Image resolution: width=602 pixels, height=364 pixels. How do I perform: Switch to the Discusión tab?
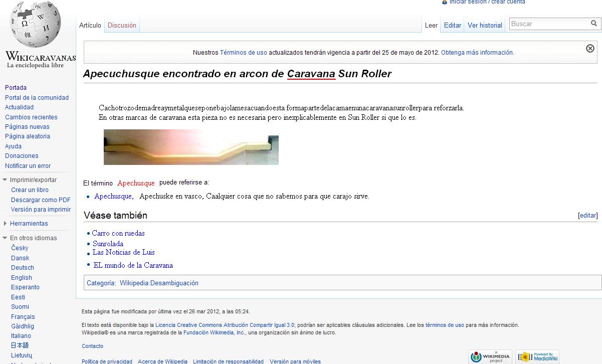[122, 25]
